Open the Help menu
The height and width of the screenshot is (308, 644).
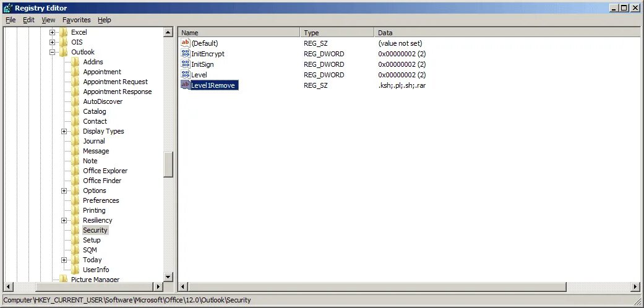pyautogui.click(x=105, y=20)
